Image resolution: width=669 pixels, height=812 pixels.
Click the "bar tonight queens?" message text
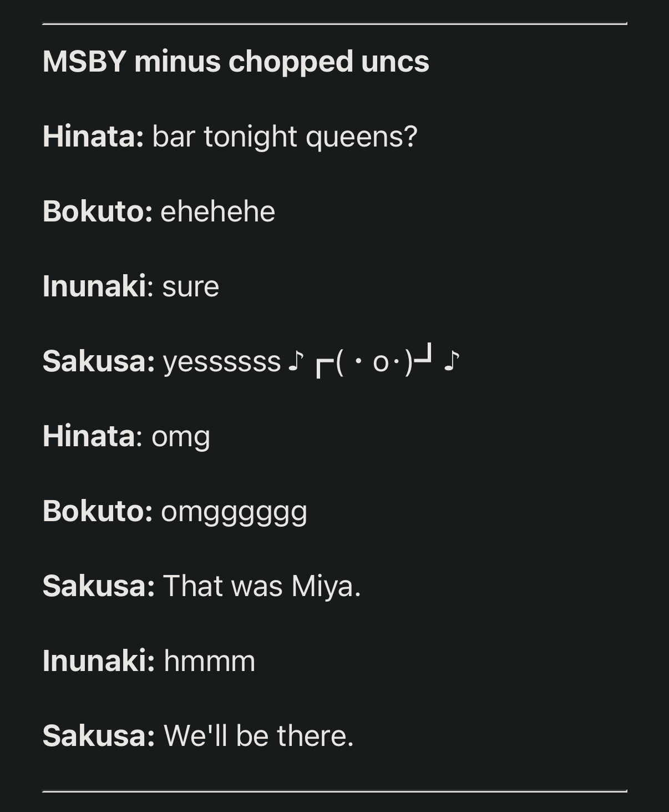[285, 137]
